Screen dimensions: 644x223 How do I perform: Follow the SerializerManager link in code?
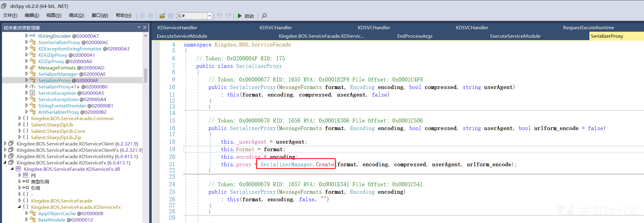287,164
